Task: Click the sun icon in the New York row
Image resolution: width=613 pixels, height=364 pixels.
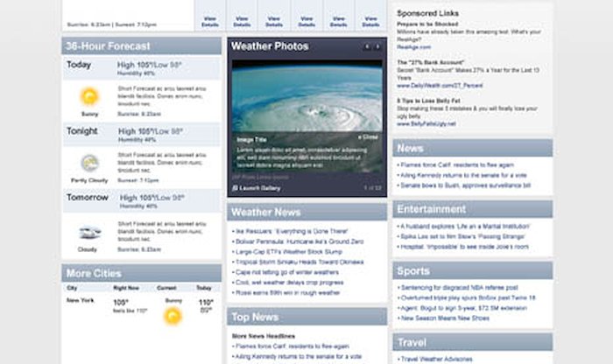Action: (x=173, y=316)
